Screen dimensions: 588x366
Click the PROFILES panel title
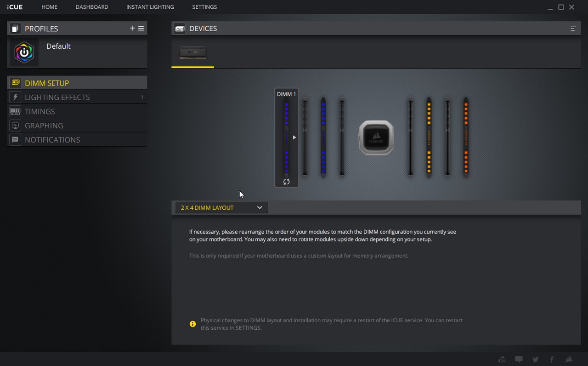41,29
